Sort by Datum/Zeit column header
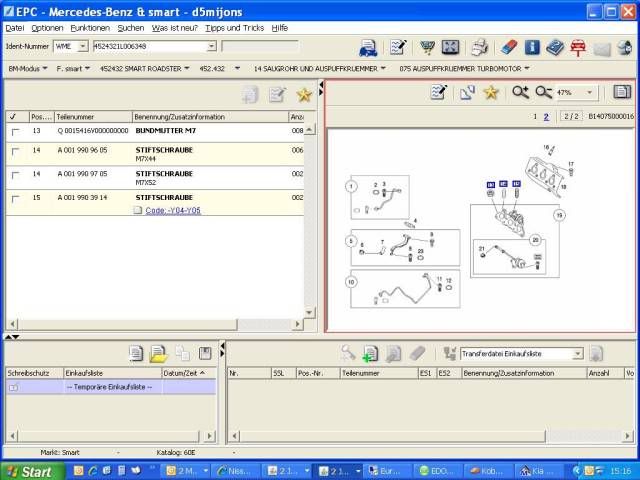 [x=188, y=373]
